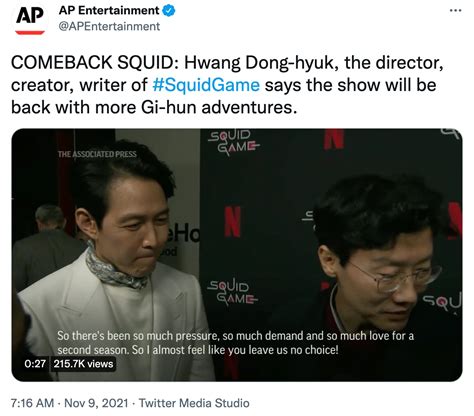Screen dimensions: 474x416
Task: Click the Netflix N logo at video top
Action: tap(334, 138)
